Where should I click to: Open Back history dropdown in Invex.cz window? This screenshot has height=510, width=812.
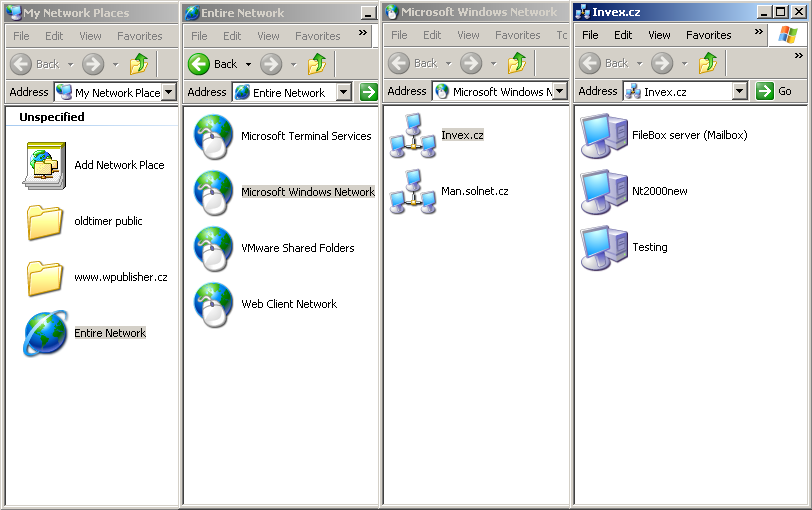coord(640,64)
